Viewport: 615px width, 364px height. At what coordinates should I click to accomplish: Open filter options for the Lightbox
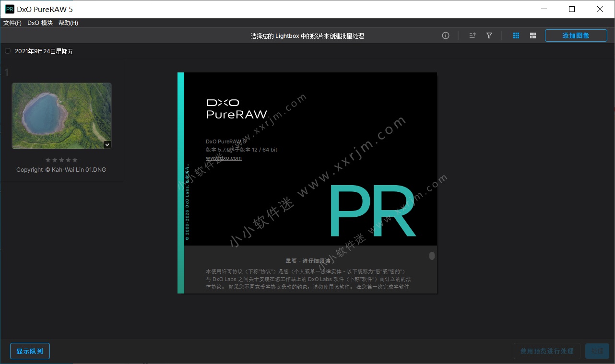click(x=489, y=35)
